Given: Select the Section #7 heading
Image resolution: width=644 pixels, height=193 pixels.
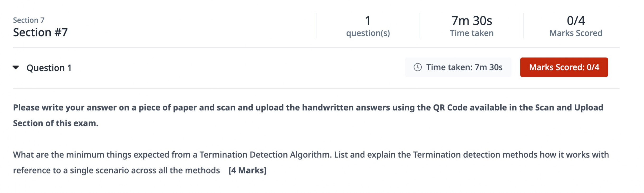Looking at the screenshot, I should point(40,32).
